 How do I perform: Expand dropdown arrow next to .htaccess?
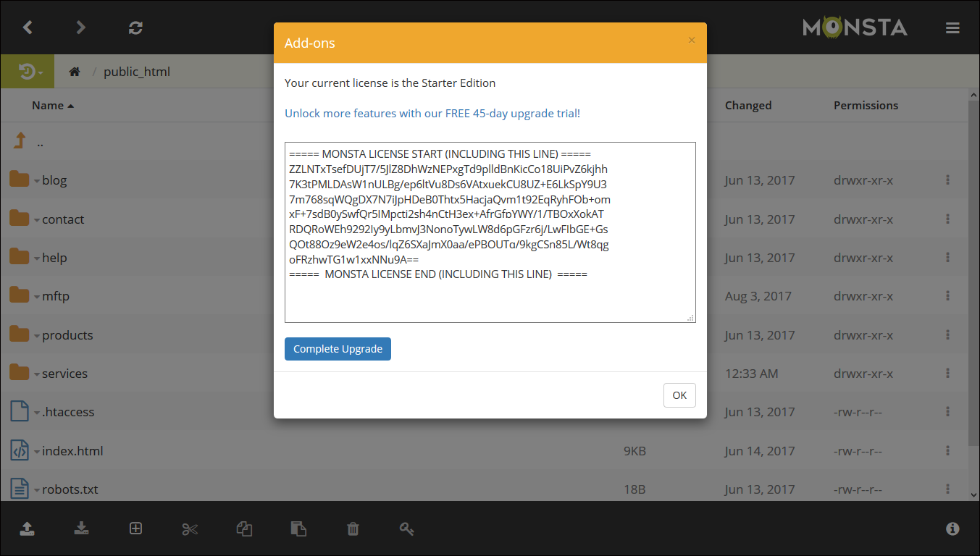click(36, 413)
